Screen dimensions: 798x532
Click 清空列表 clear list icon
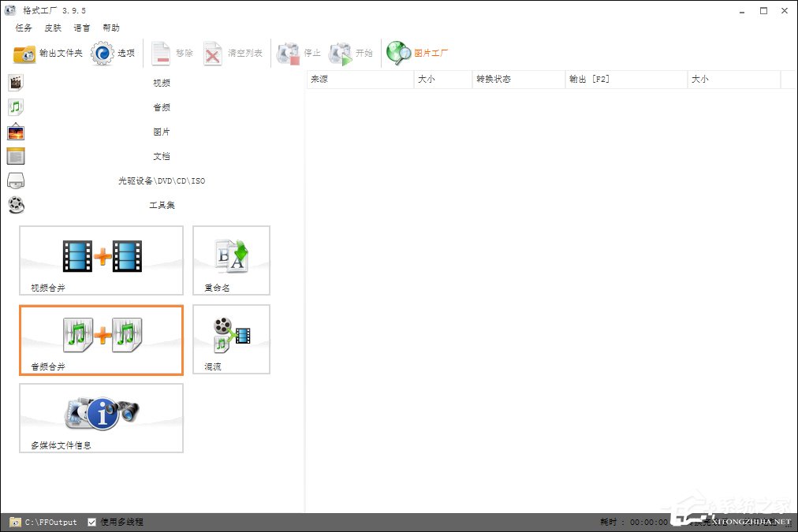214,54
